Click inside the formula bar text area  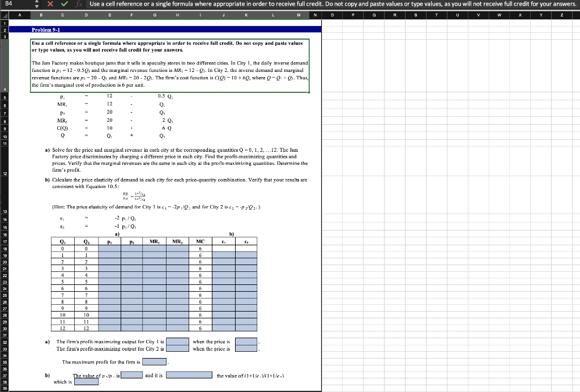point(227,4)
